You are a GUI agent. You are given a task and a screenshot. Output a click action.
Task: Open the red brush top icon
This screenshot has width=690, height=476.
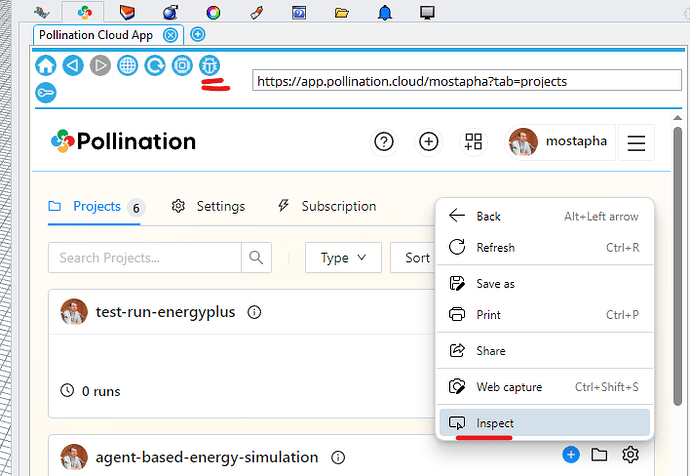tap(257, 12)
